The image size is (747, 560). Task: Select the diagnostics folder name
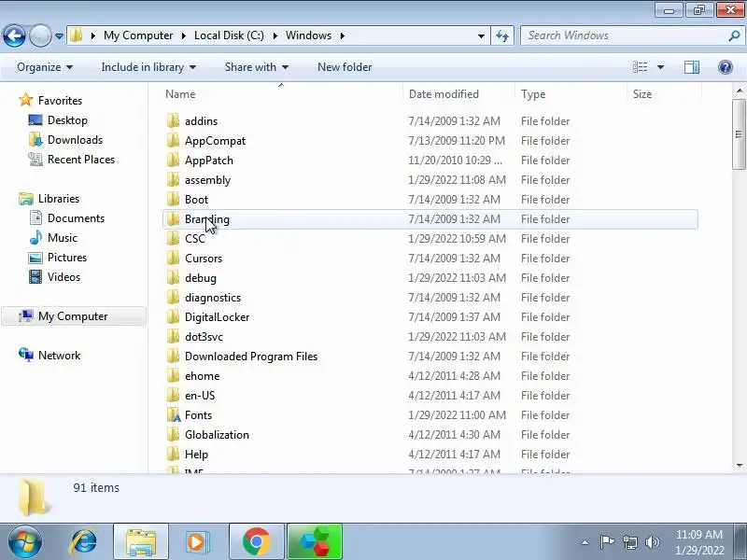tap(213, 298)
